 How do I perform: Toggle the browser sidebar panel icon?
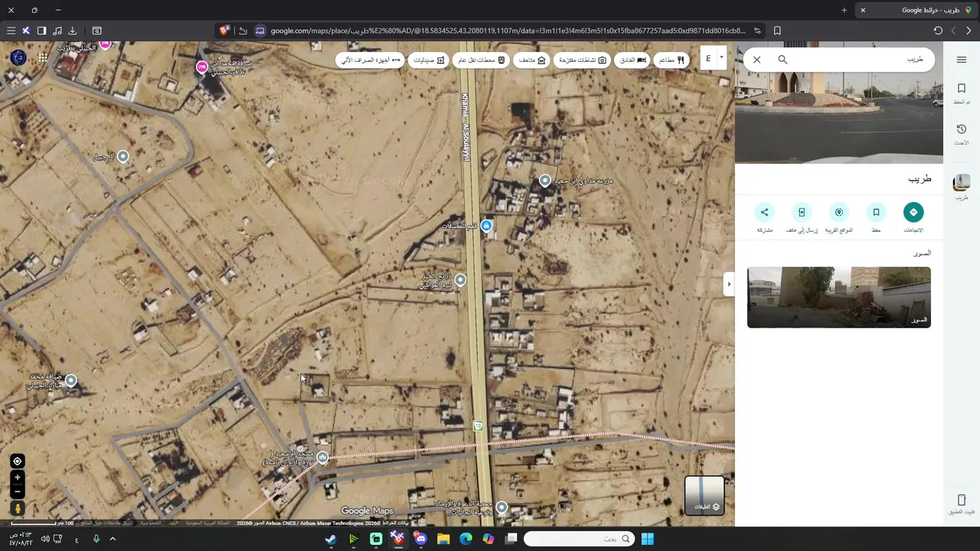tap(41, 31)
